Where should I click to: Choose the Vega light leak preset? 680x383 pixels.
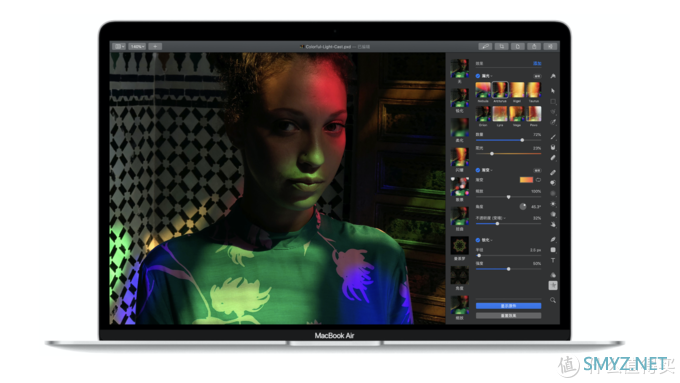(517, 114)
